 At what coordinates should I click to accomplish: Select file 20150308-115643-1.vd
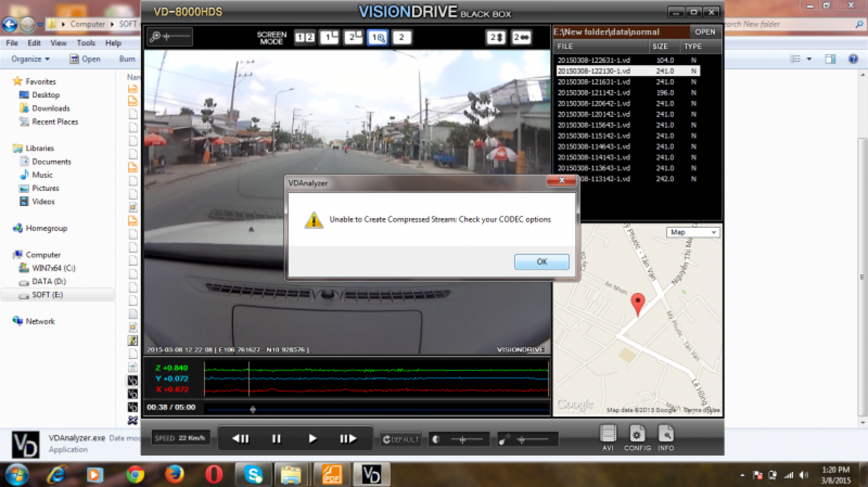[628, 125]
